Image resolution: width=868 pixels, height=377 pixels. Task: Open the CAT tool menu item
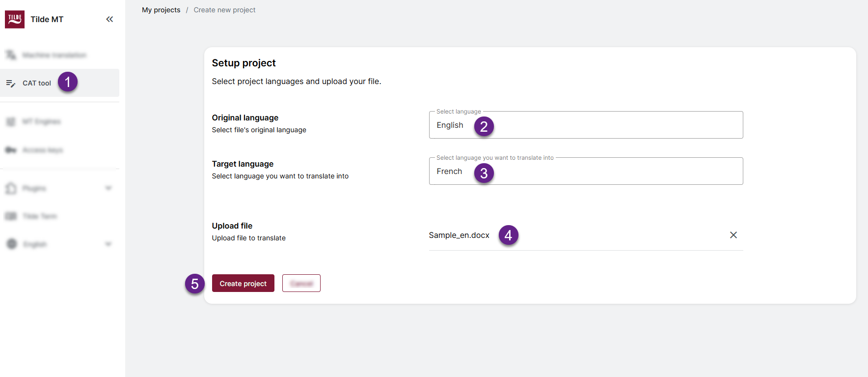pyautogui.click(x=37, y=83)
